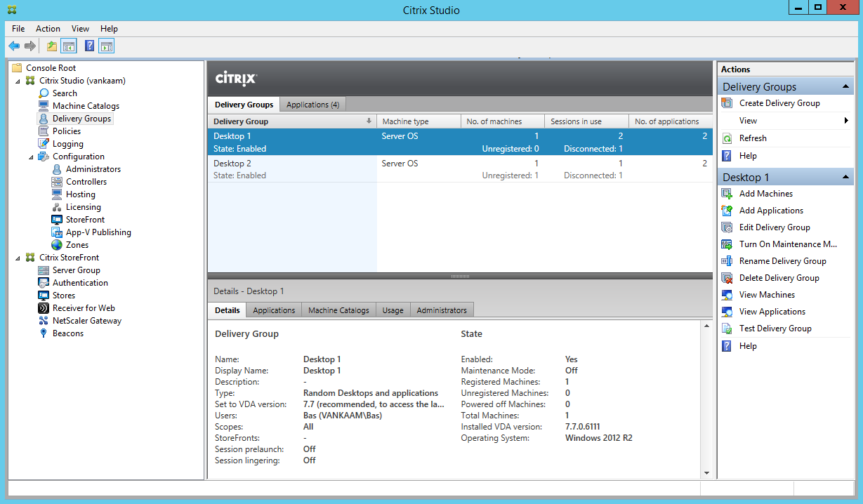Collapse the Delivery Groups actions section
The height and width of the screenshot is (504, 863).
[x=846, y=87]
